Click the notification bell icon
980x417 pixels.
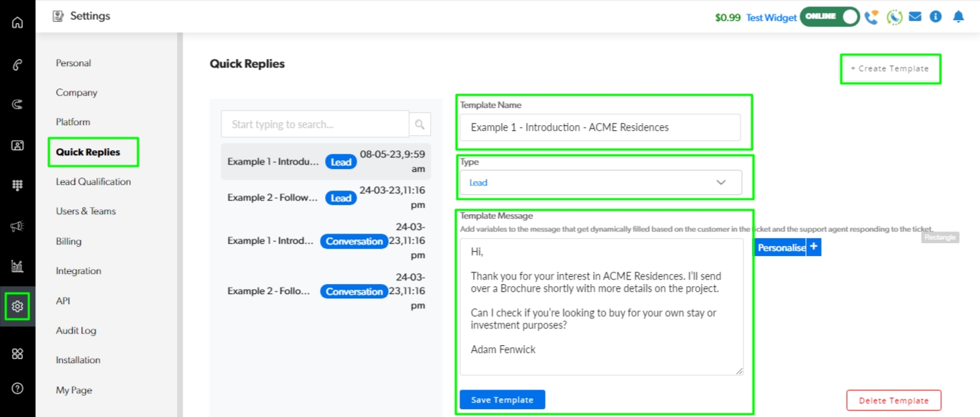958,17
